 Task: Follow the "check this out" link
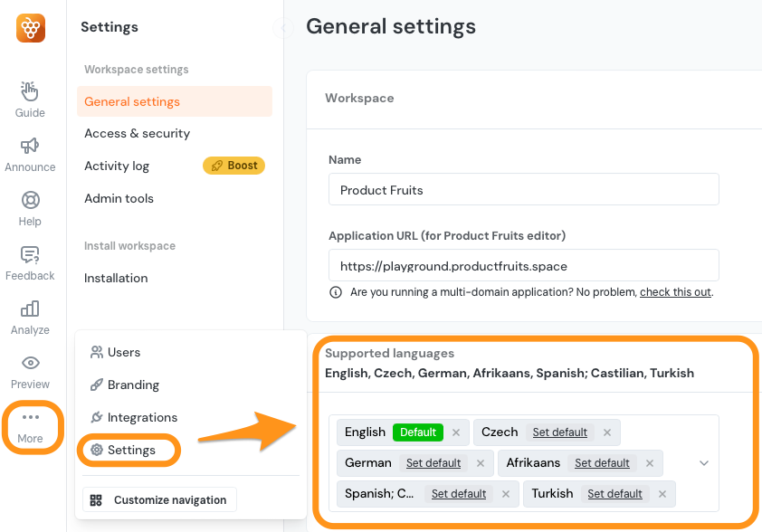675,292
